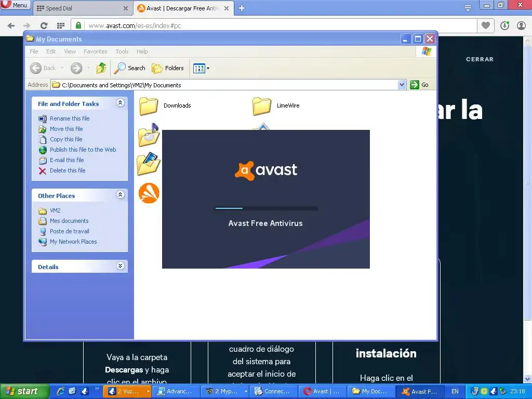Image resolution: width=532 pixels, height=399 pixels.
Task: Open Poste de travail link
Action: [x=70, y=231]
